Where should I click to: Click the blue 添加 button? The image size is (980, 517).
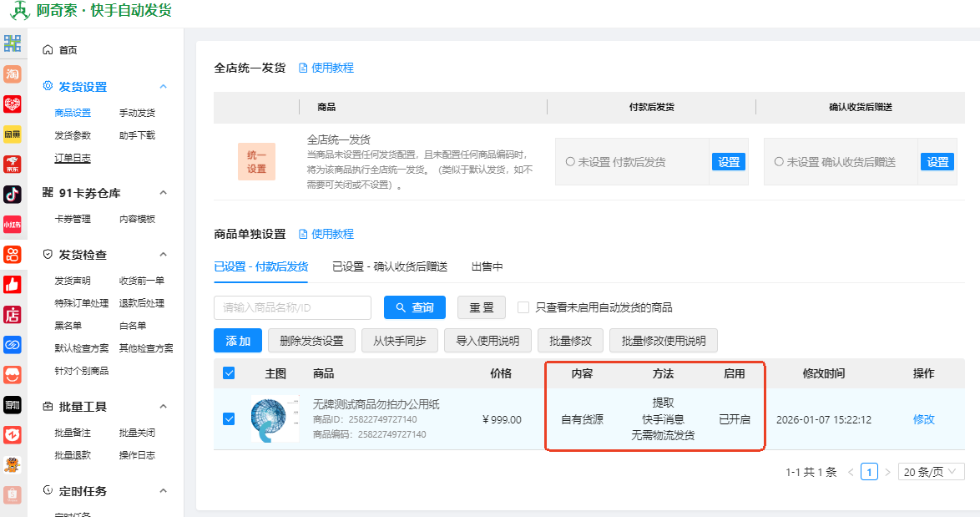point(238,341)
